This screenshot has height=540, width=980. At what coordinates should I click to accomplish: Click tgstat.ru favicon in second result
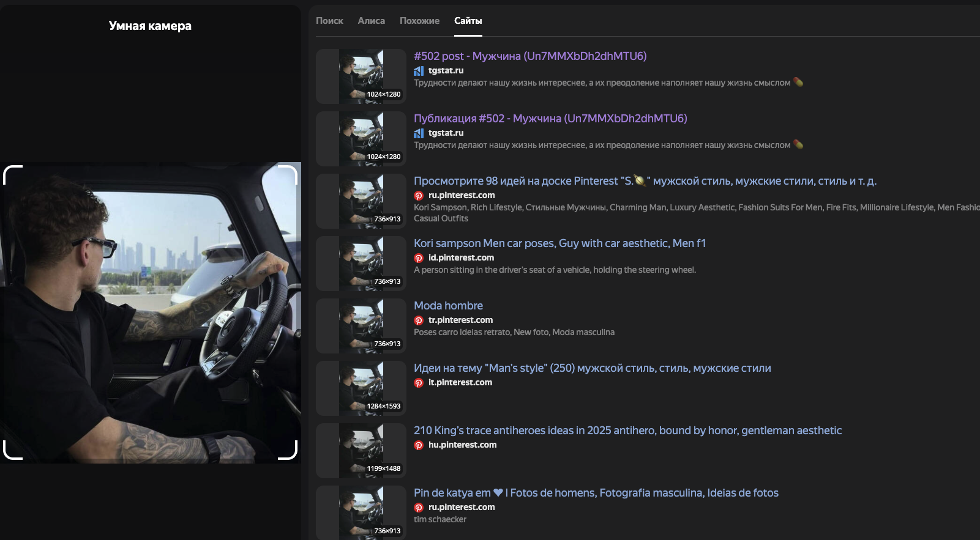[x=419, y=133]
